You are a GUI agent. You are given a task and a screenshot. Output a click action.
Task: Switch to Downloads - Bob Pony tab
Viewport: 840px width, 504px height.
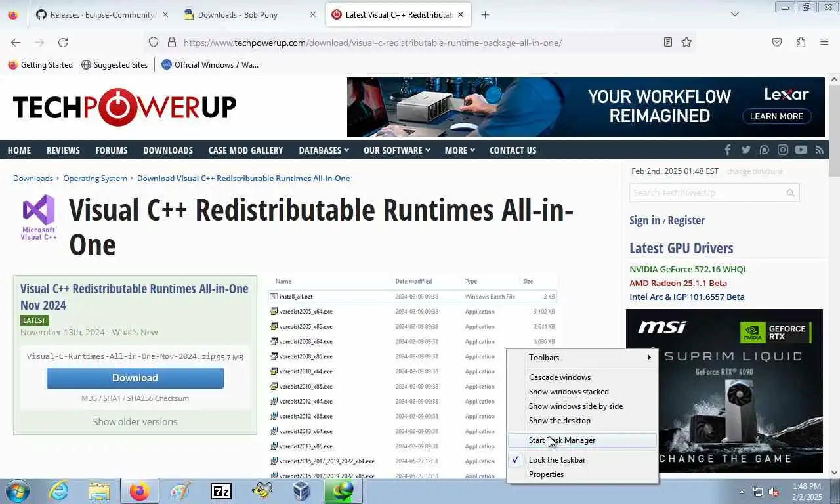[249, 14]
